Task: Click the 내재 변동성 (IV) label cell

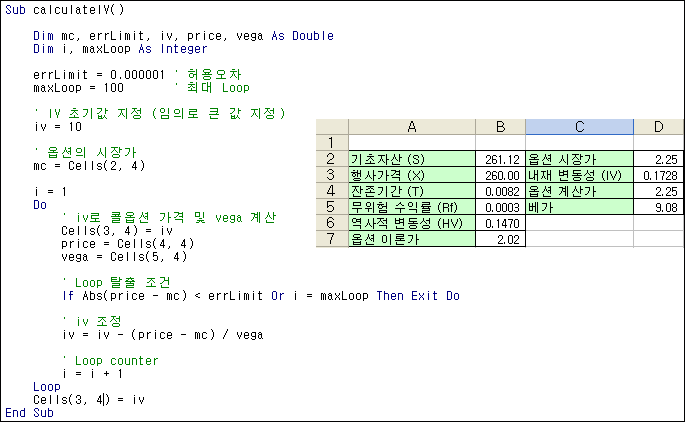Action: [x=579, y=175]
